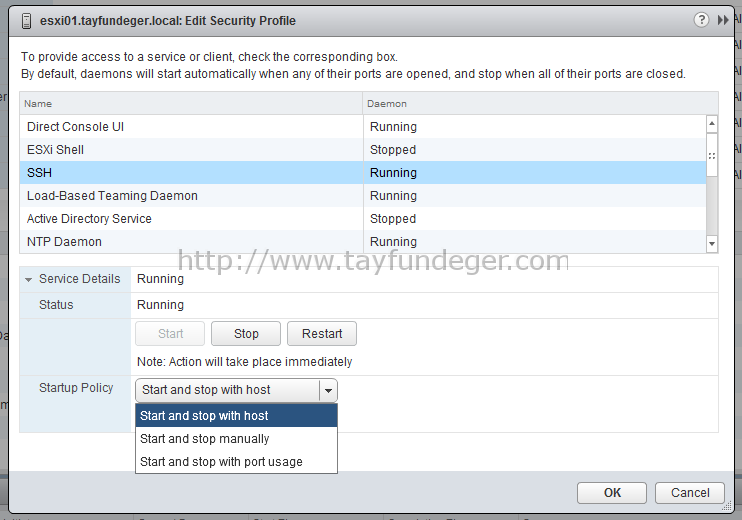Stop the SSH service
The height and width of the screenshot is (520, 742).
pyautogui.click(x=246, y=334)
